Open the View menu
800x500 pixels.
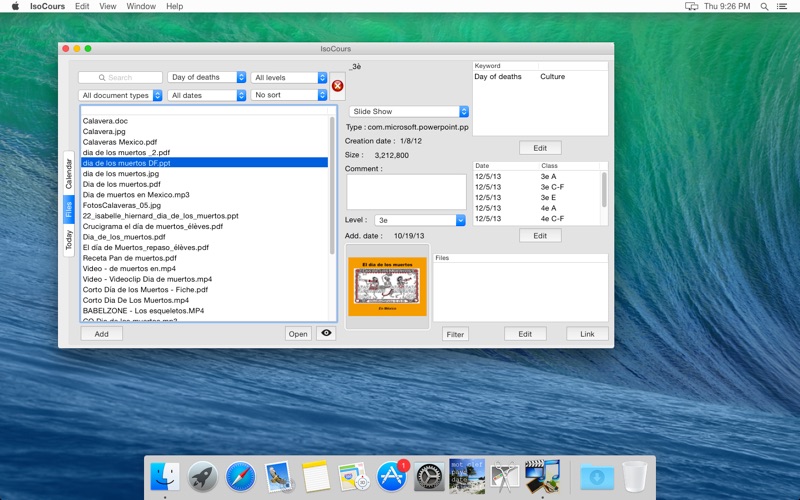coord(108,6)
